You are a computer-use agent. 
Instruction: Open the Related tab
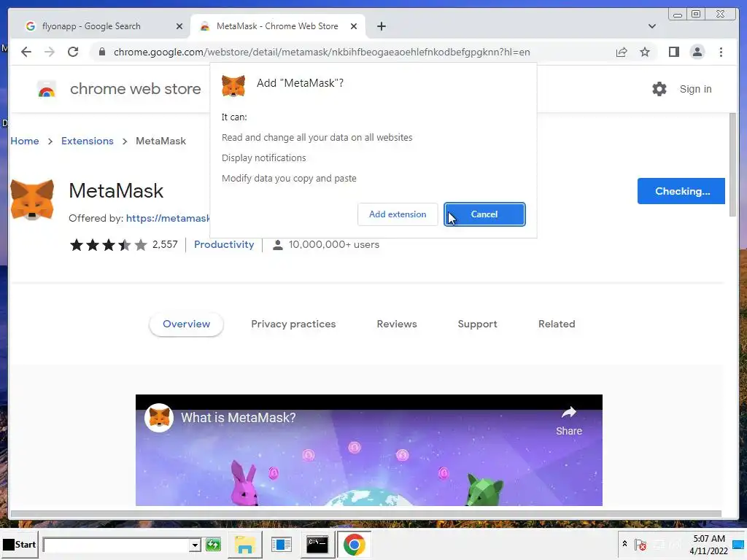[x=557, y=324]
